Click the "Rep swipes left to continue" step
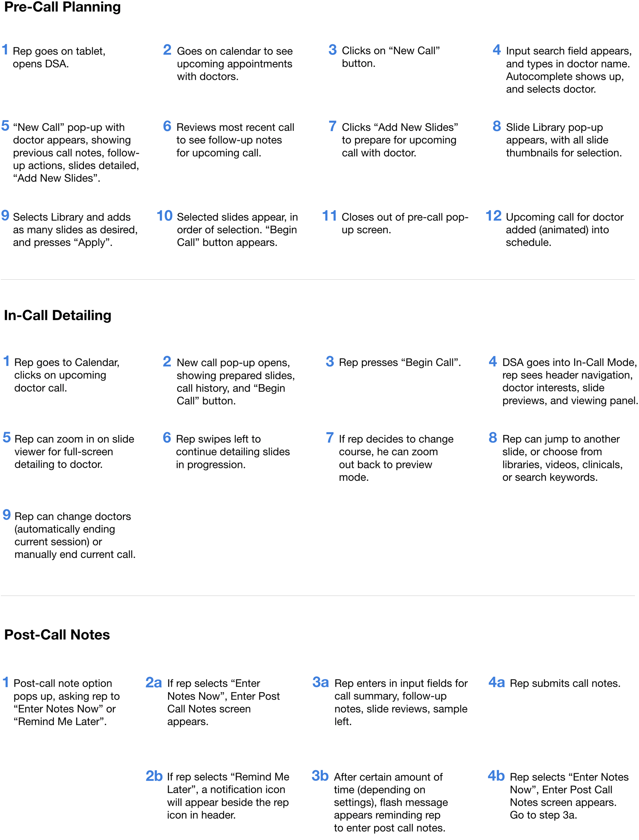Screen dimensions: 639x840 pos(232,451)
